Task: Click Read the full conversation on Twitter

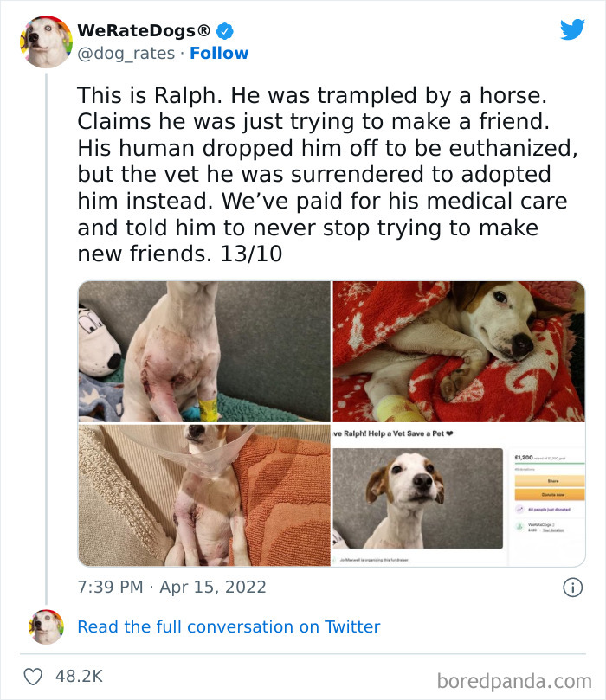Action: click(x=229, y=626)
